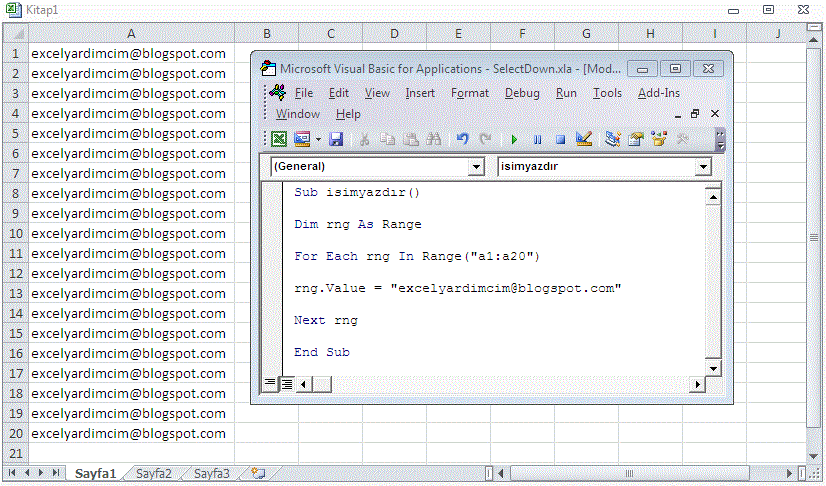
Task: Open the isimyazdır procedure dropdown
Action: pos(703,167)
